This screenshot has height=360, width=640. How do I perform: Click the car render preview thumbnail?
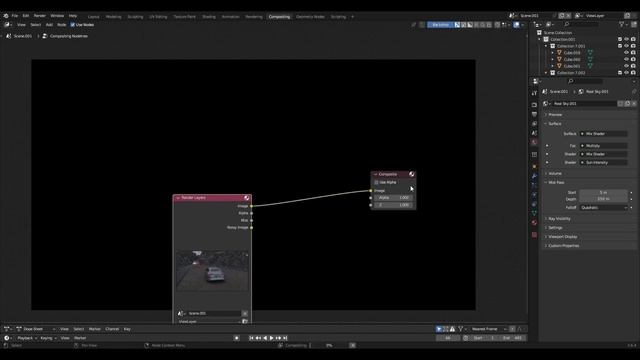click(212, 271)
